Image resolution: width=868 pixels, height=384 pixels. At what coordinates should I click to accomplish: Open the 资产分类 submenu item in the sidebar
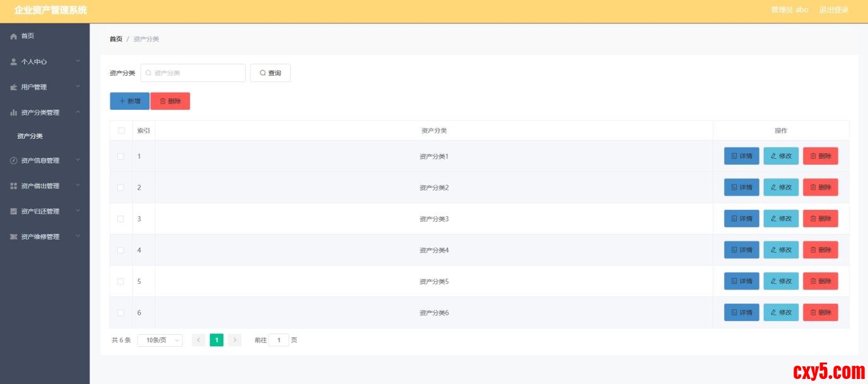[30, 136]
